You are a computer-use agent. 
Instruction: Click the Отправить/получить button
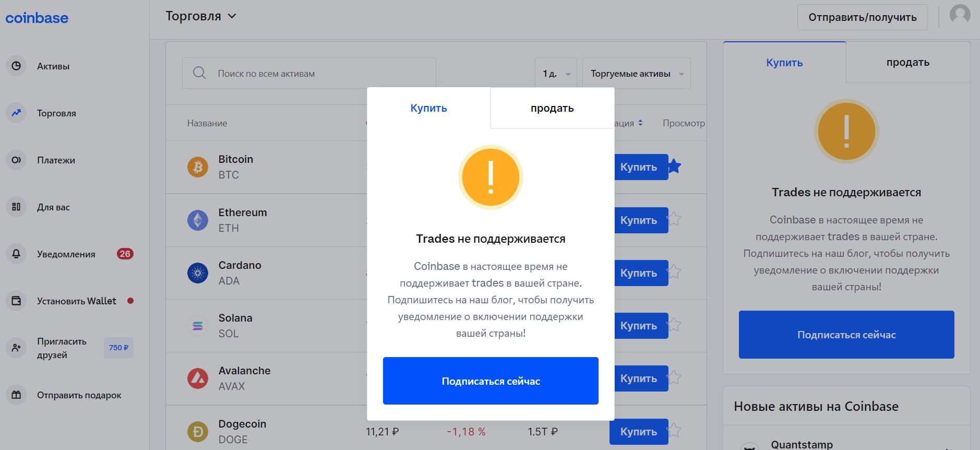(x=863, y=17)
